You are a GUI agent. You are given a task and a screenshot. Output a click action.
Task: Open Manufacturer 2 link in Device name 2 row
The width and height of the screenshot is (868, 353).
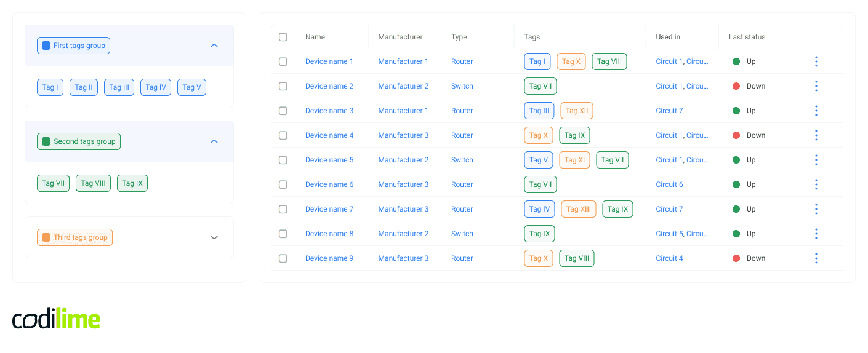403,86
